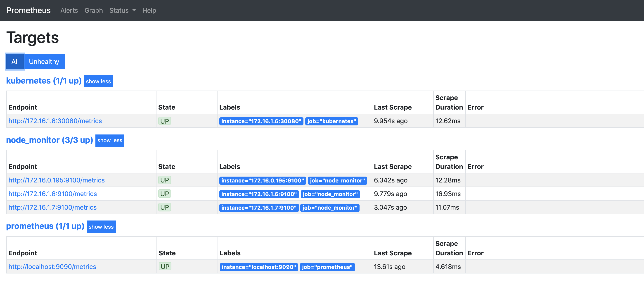Open the Graph page
Screen dimensions: 644x302
(x=93, y=10)
